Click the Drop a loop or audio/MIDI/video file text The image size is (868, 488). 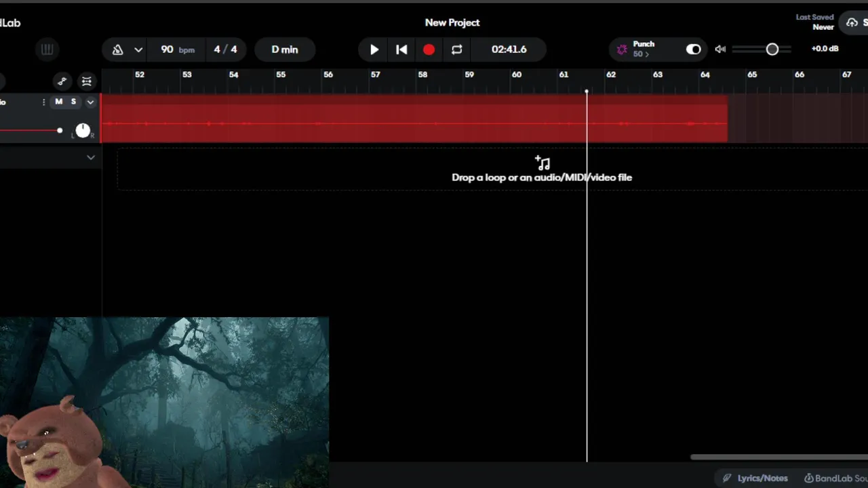pos(542,178)
